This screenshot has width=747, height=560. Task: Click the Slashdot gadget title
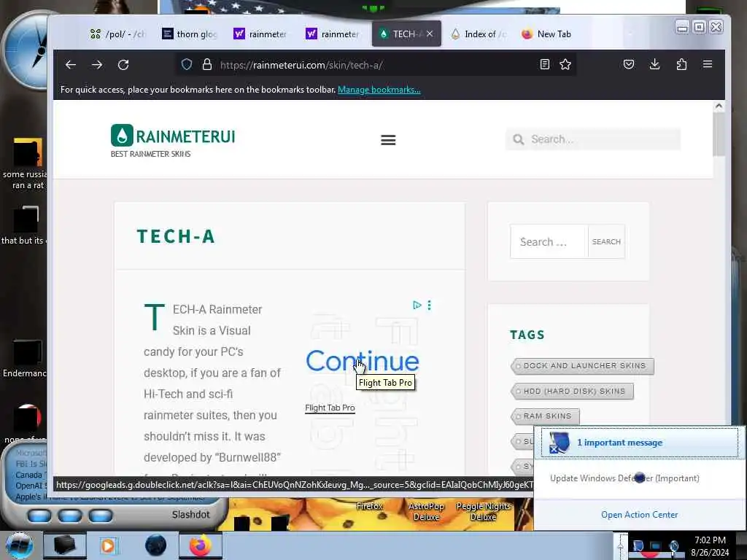click(190, 515)
